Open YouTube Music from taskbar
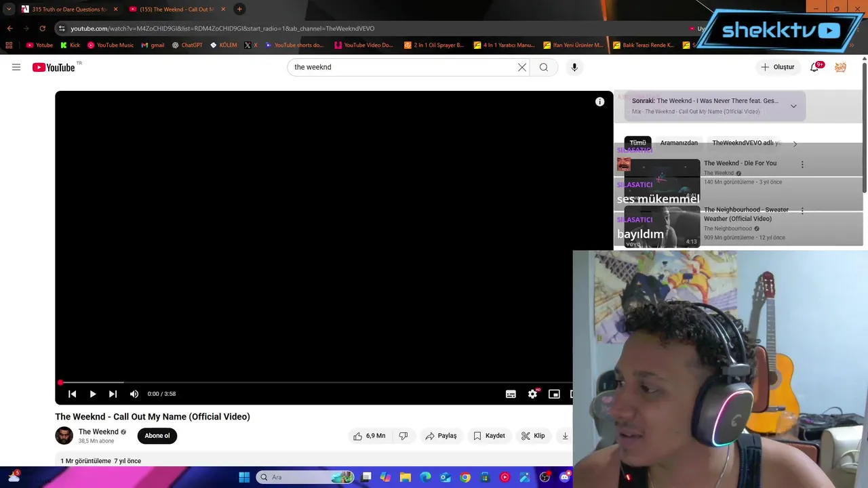The height and width of the screenshot is (488, 868). coord(505,477)
